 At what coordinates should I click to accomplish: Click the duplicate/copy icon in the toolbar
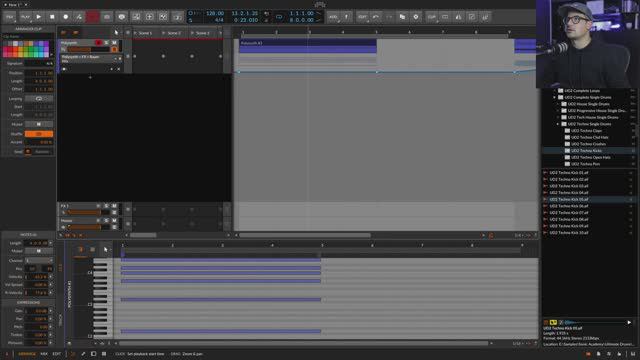click(402, 17)
